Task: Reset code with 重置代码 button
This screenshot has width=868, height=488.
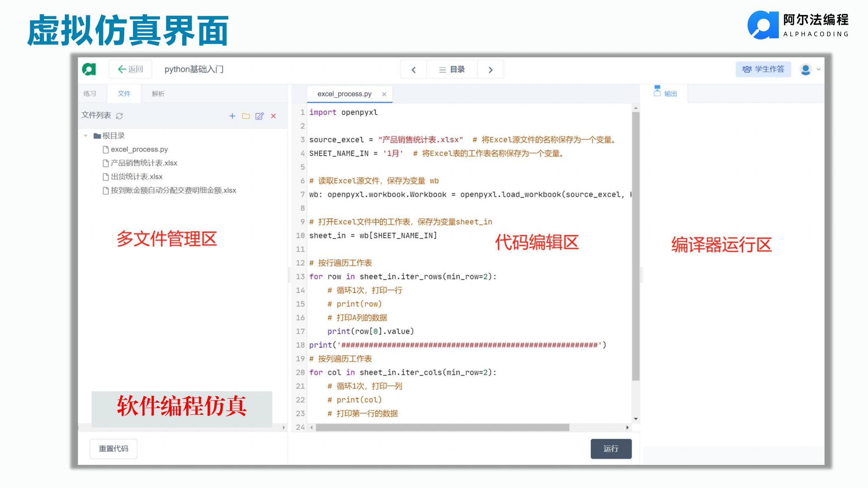Action: tap(114, 449)
